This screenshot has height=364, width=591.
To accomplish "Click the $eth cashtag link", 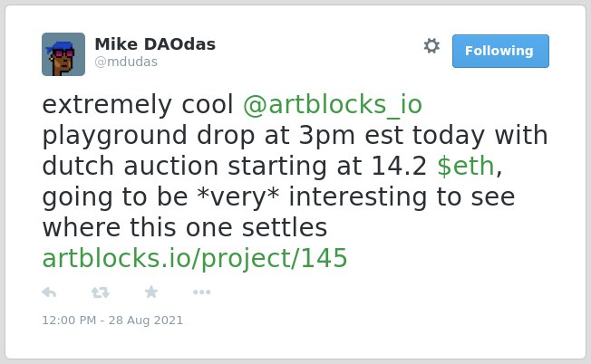I will click(x=466, y=166).
